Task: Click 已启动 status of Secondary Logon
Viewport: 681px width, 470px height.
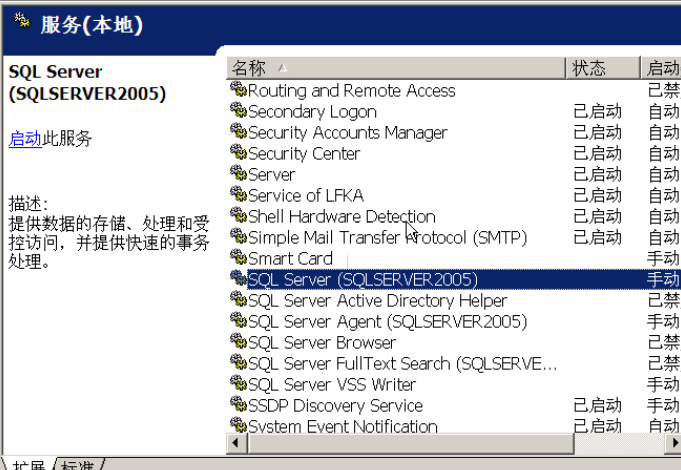Action: 597,112
